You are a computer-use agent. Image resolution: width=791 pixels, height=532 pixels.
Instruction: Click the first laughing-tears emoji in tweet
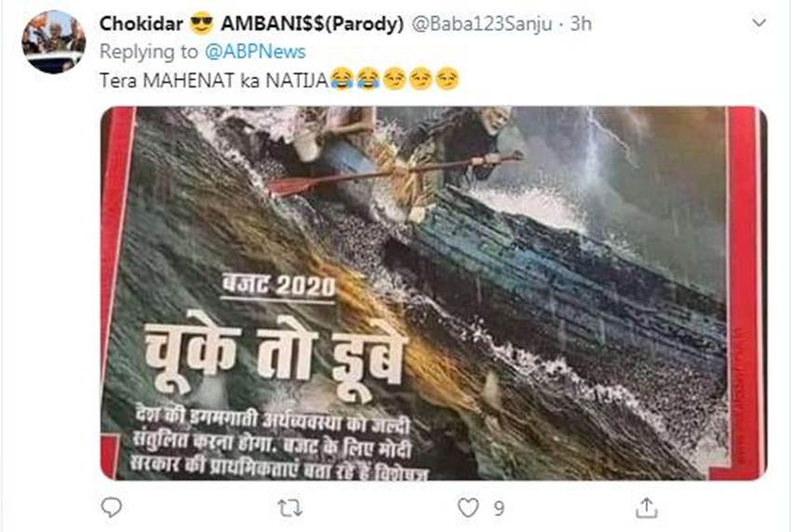click(x=342, y=79)
